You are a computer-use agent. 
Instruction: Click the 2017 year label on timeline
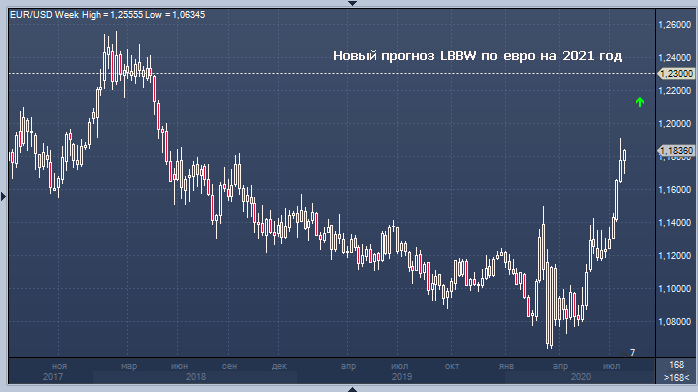point(53,377)
